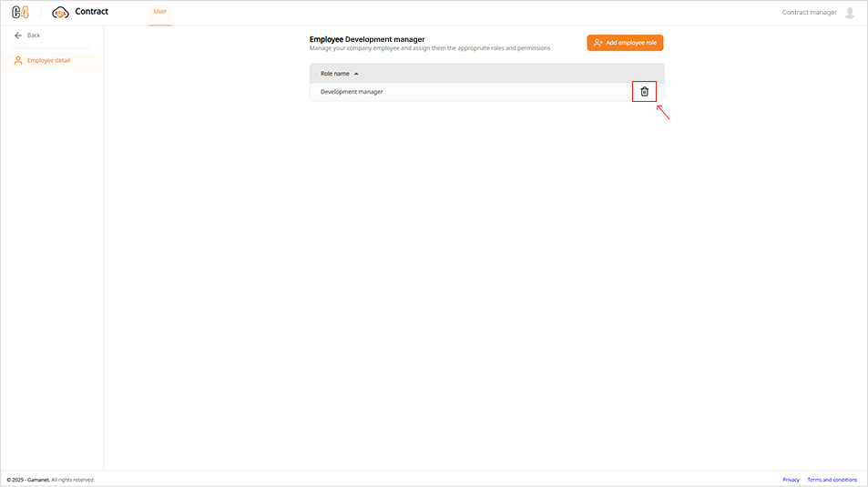Delete the Development manager role with the trash icon
868x487 pixels.
pos(644,92)
